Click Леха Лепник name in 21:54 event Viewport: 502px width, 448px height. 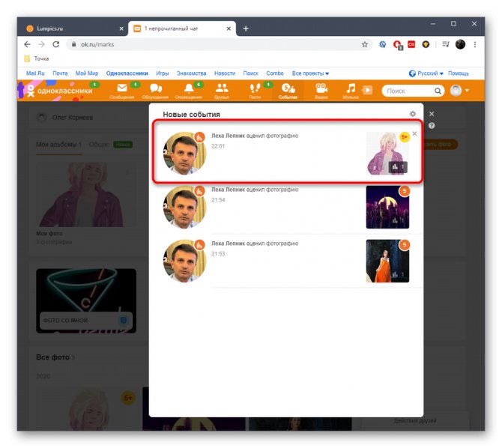coord(228,190)
